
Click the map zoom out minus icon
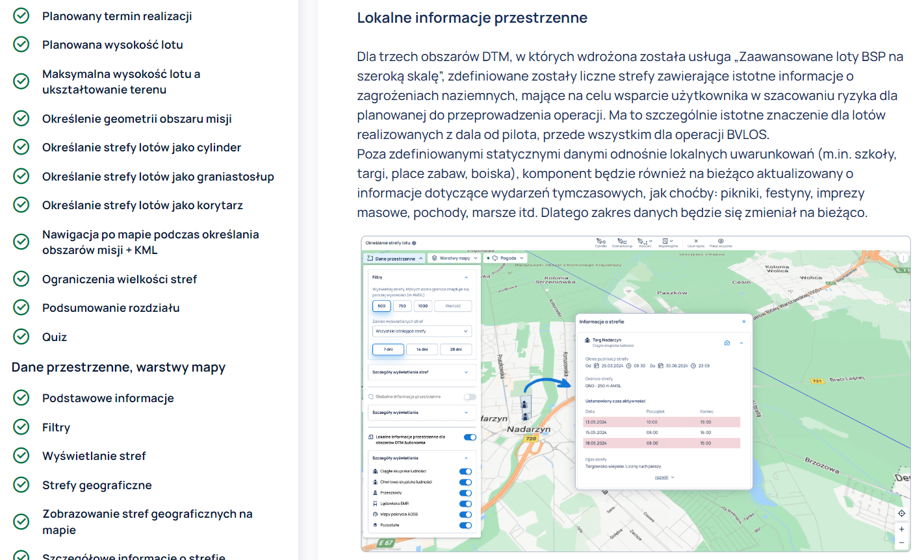click(x=902, y=542)
